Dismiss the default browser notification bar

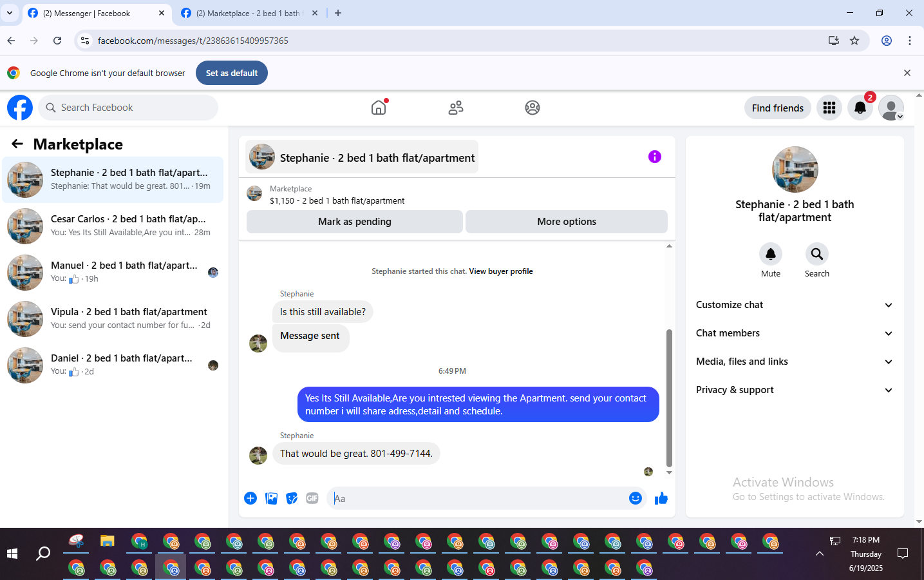coord(907,73)
